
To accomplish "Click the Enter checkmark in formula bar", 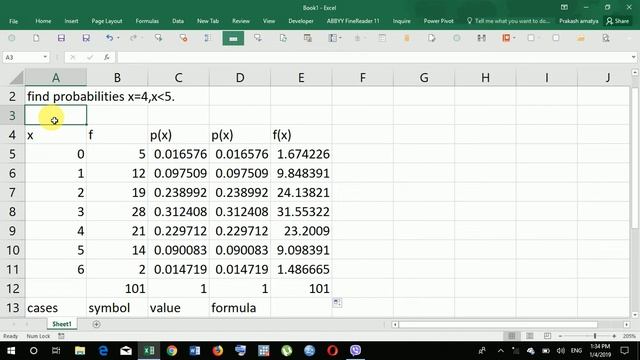I will (90, 57).
